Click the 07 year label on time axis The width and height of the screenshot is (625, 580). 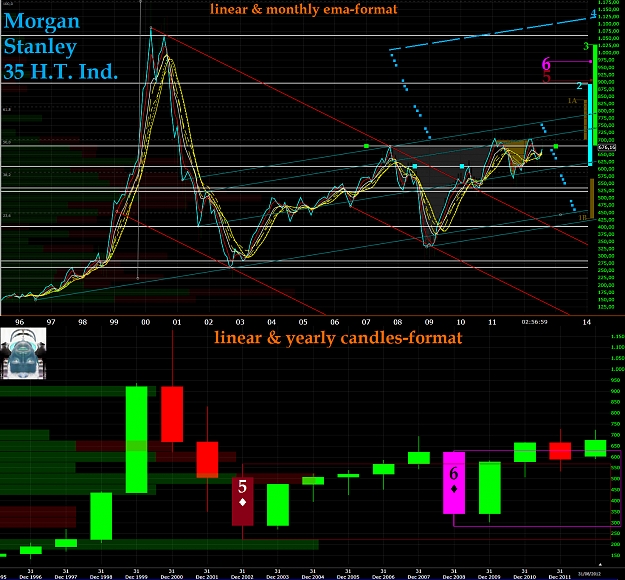(366, 322)
